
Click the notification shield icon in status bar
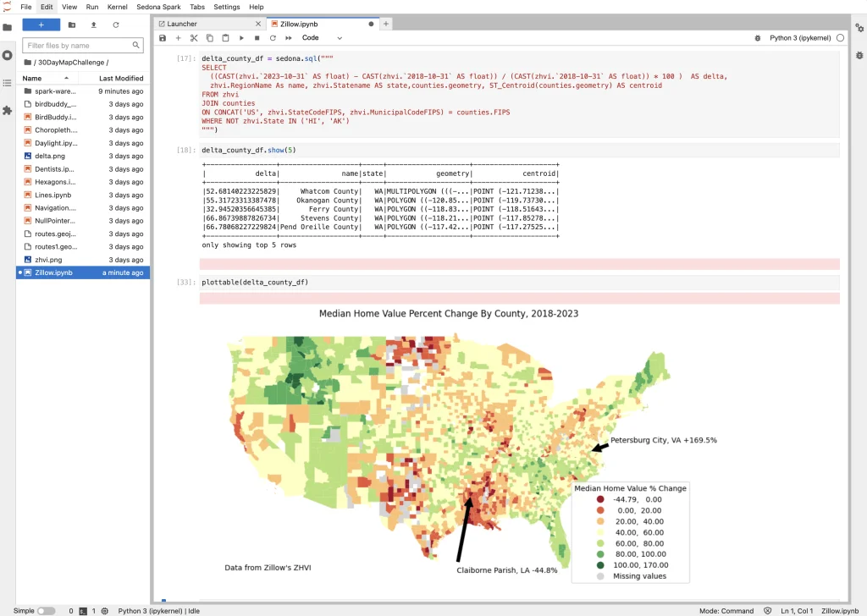coord(767,611)
